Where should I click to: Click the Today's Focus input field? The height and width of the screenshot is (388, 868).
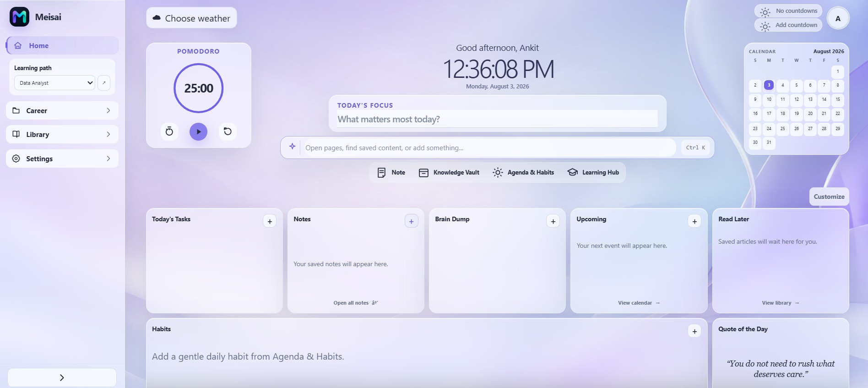497,119
